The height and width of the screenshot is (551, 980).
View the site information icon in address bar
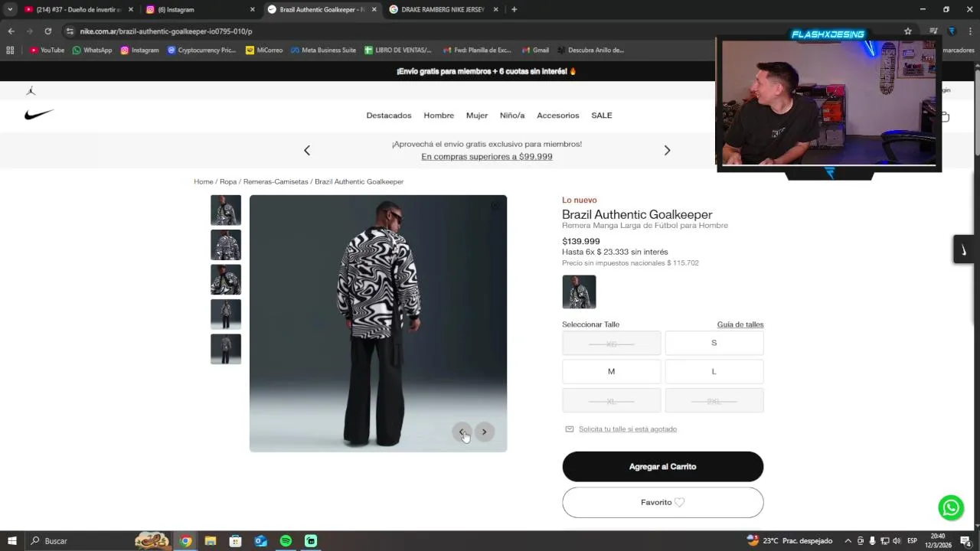(70, 31)
